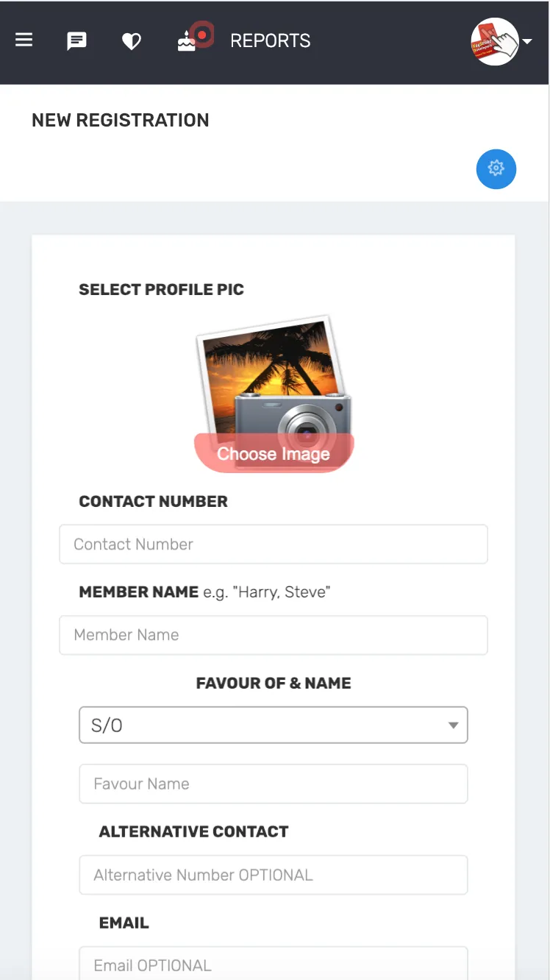Screen dimensions: 550x980
Task: Click the Choose Image button
Action: (x=274, y=453)
